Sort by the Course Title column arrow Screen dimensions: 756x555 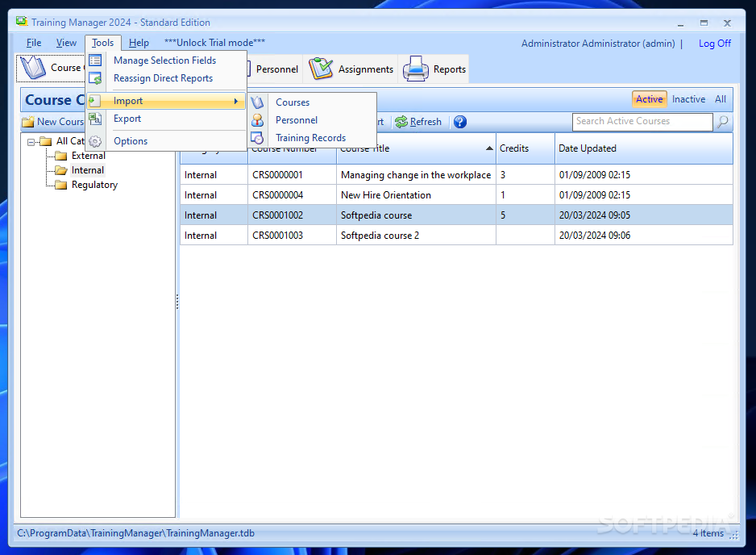pyautogui.click(x=489, y=148)
